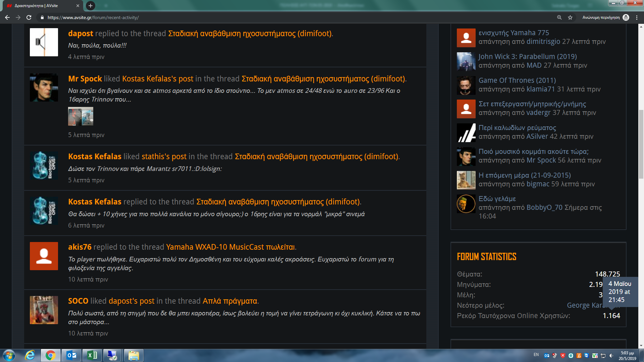Open John Wick 3: Parabellum thread
Viewport: 644px width, 362px height.
[528, 57]
